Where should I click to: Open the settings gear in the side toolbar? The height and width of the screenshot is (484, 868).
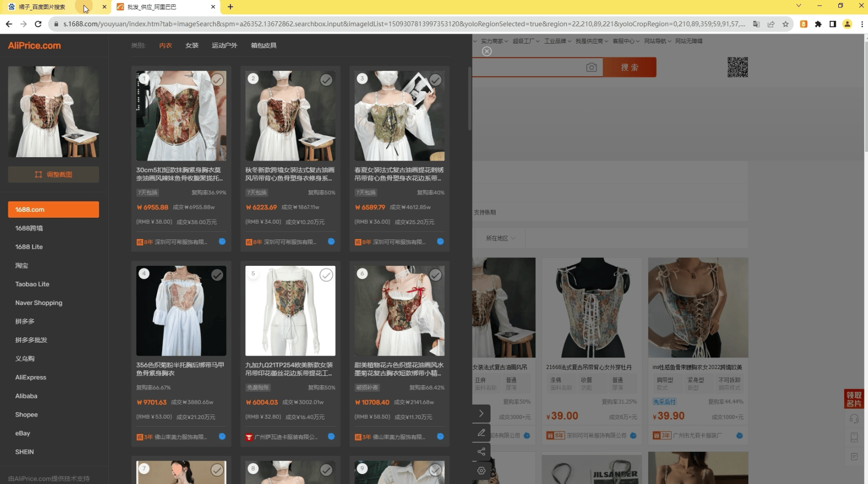[x=481, y=471]
